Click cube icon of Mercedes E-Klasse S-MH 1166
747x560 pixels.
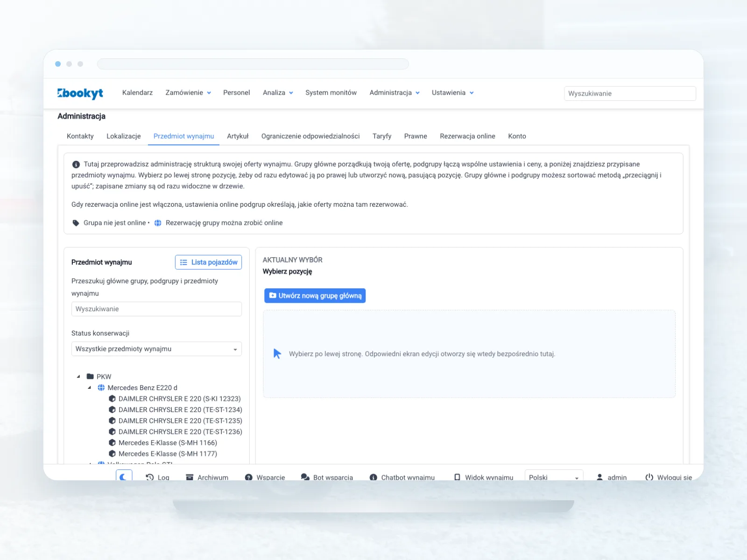tap(112, 442)
